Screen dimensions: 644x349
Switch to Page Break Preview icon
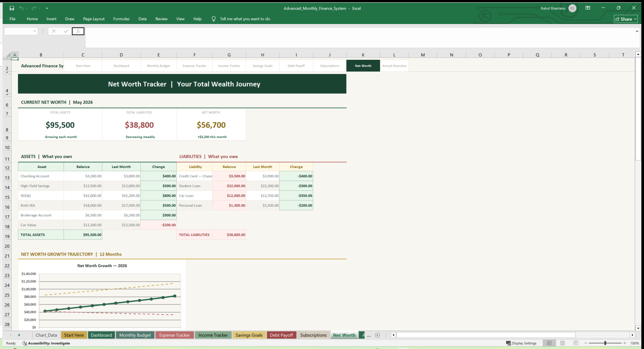[x=576, y=343]
